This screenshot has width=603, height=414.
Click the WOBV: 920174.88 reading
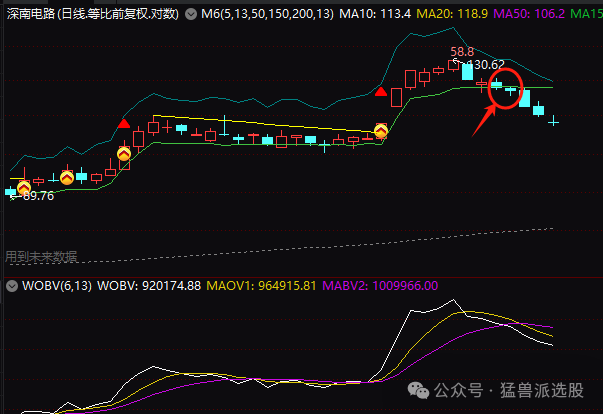point(149,286)
